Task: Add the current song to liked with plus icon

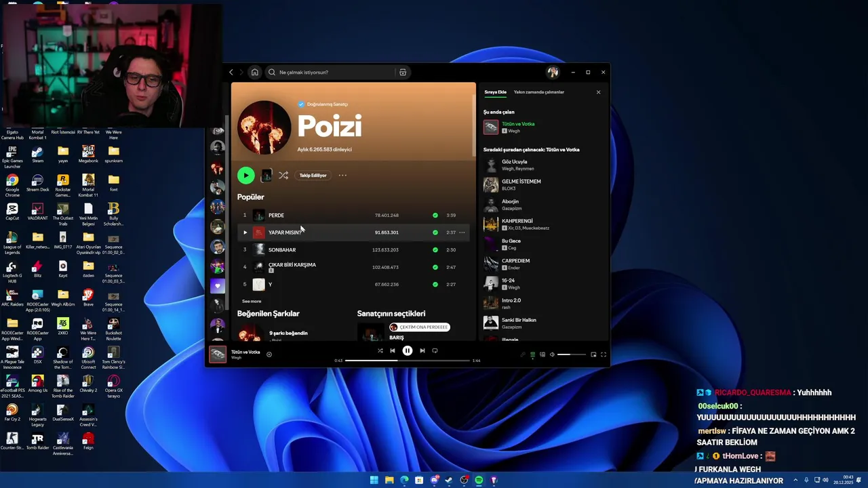Action: click(269, 354)
